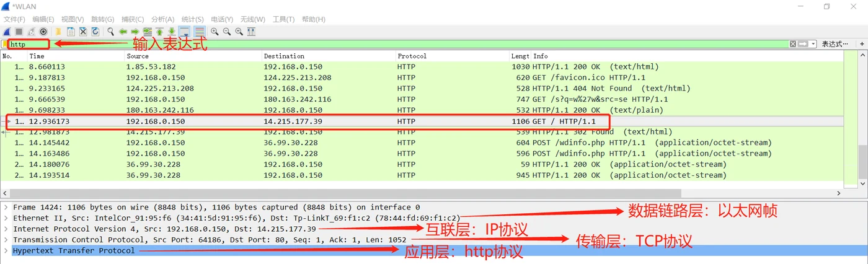Expand Transmission Control Protocol node

[x=6, y=240]
